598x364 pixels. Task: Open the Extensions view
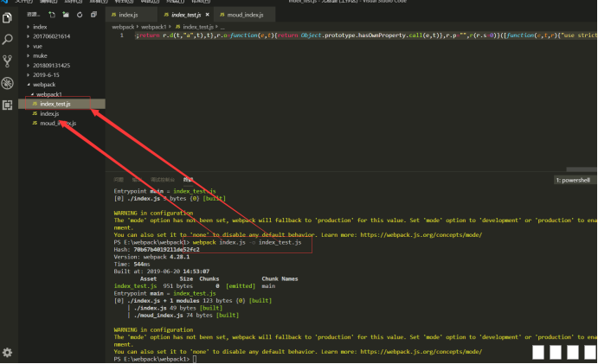click(8, 105)
